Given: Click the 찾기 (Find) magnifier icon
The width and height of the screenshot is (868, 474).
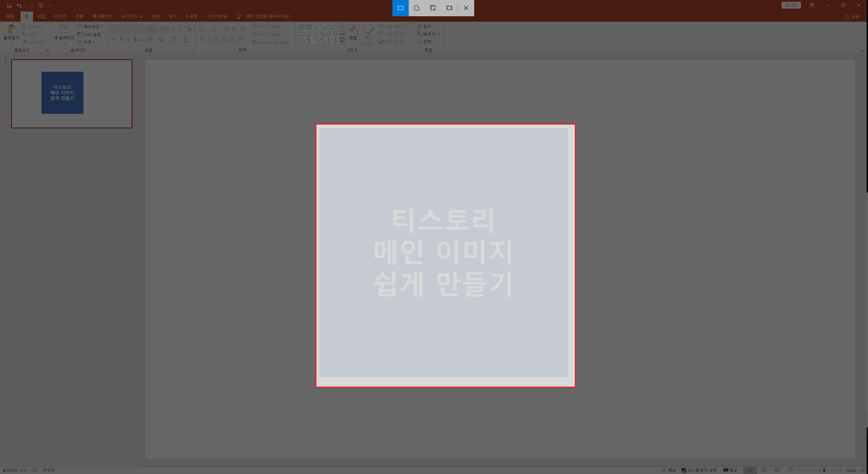Looking at the screenshot, I should [x=420, y=26].
